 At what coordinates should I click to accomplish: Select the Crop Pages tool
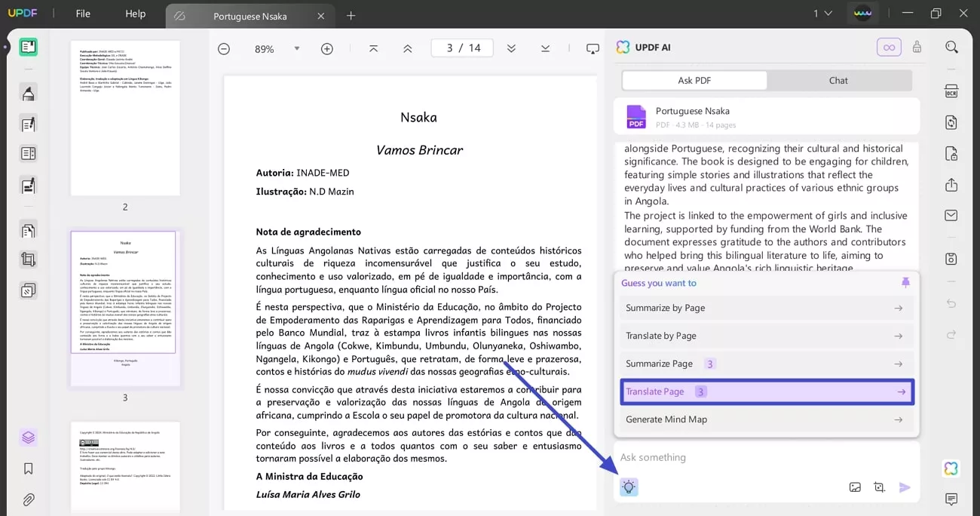pyautogui.click(x=29, y=260)
